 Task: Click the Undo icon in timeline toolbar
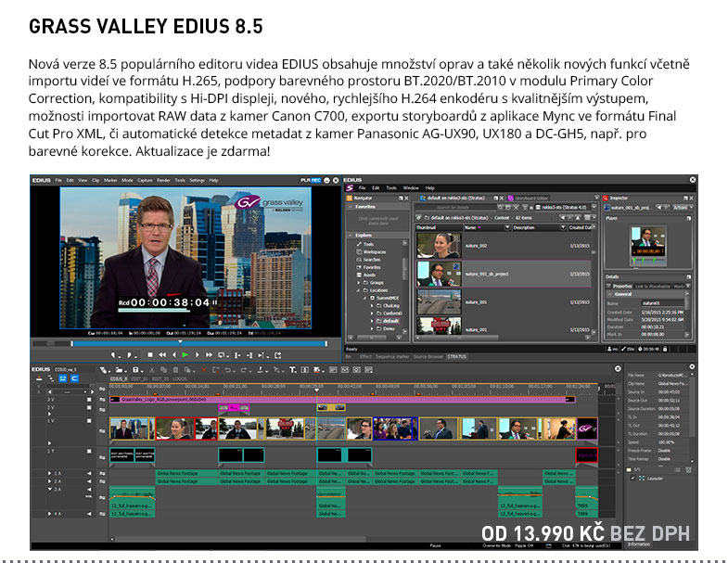pyautogui.click(x=229, y=370)
